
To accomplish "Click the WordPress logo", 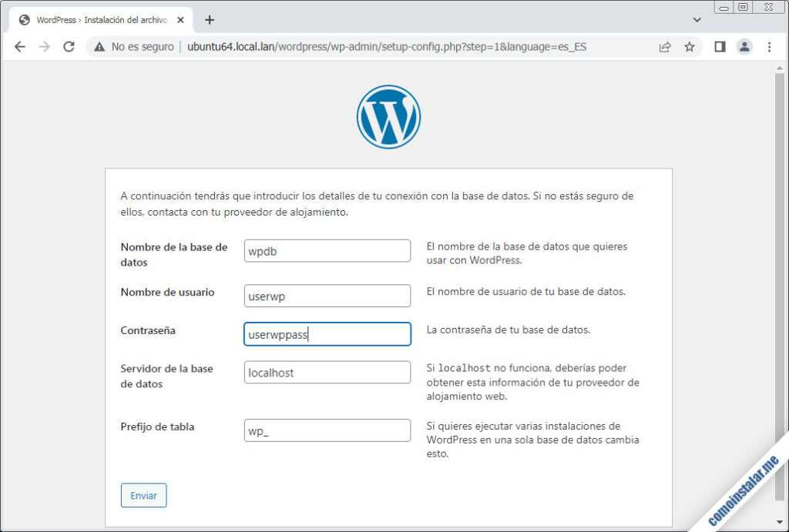I will 388,116.
